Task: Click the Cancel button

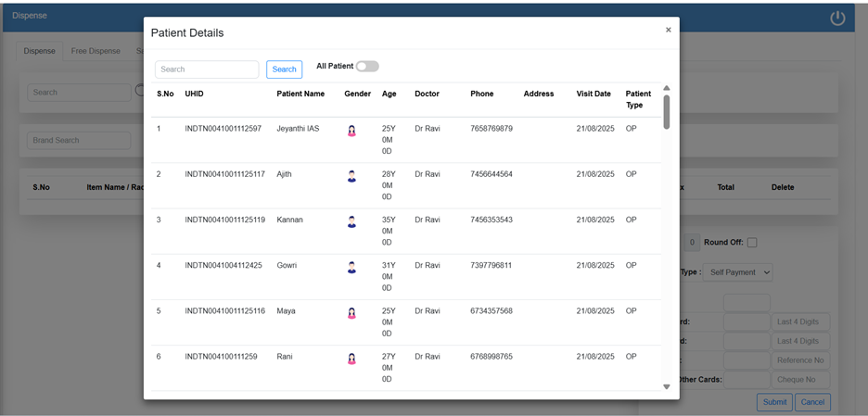Action: coord(811,402)
